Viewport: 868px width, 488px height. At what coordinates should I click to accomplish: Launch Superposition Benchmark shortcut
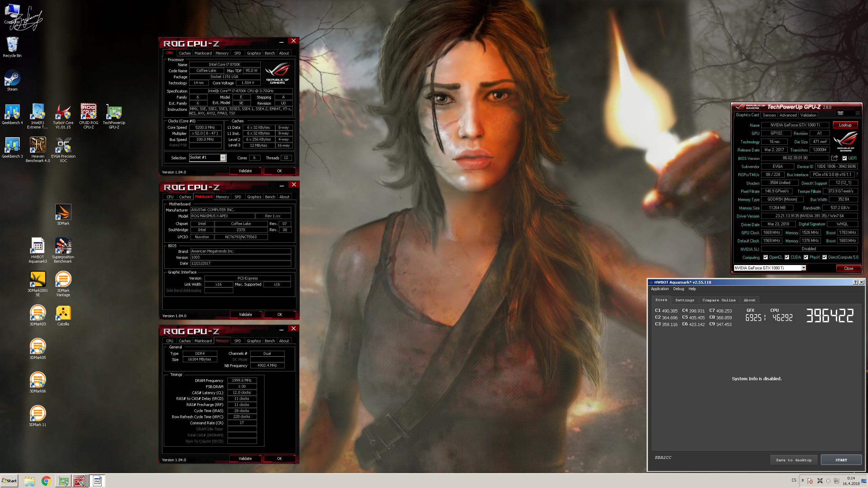[x=63, y=250]
